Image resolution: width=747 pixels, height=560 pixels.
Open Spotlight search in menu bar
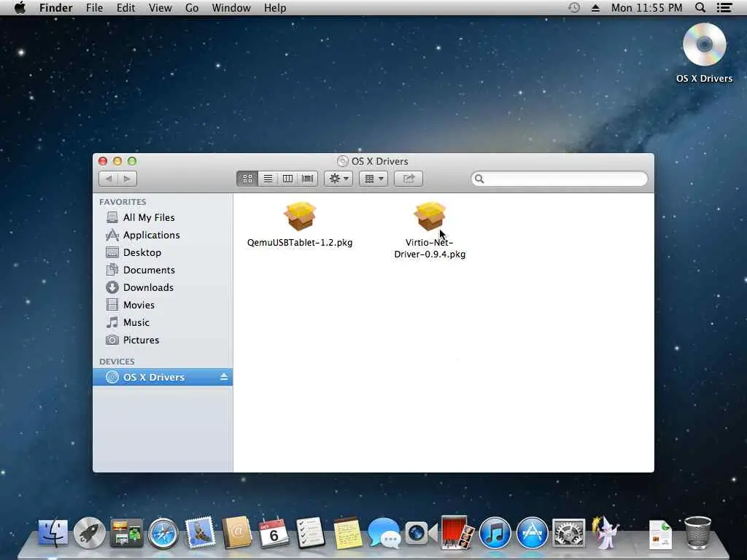700,7
